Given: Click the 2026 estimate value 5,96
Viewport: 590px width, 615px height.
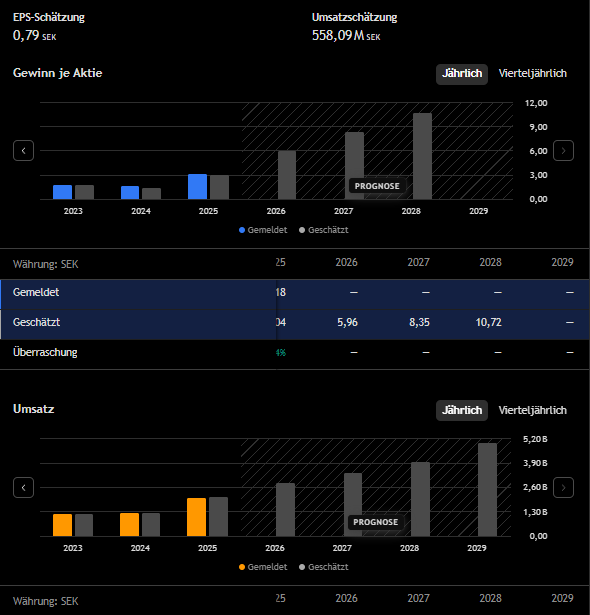Looking at the screenshot, I should click(x=348, y=322).
